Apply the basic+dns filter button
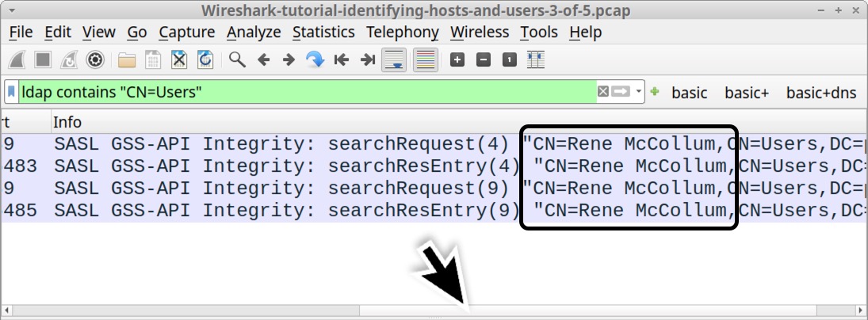The width and height of the screenshot is (868, 320). click(821, 93)
